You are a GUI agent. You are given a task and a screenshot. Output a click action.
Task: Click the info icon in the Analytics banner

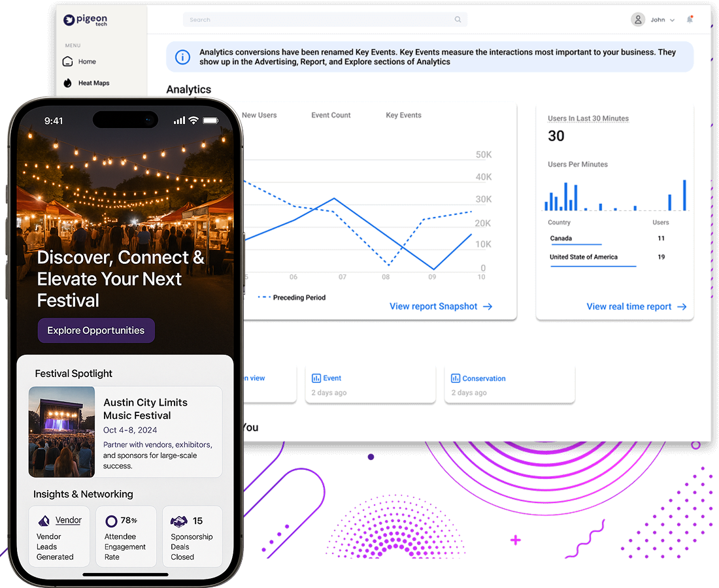183,57
